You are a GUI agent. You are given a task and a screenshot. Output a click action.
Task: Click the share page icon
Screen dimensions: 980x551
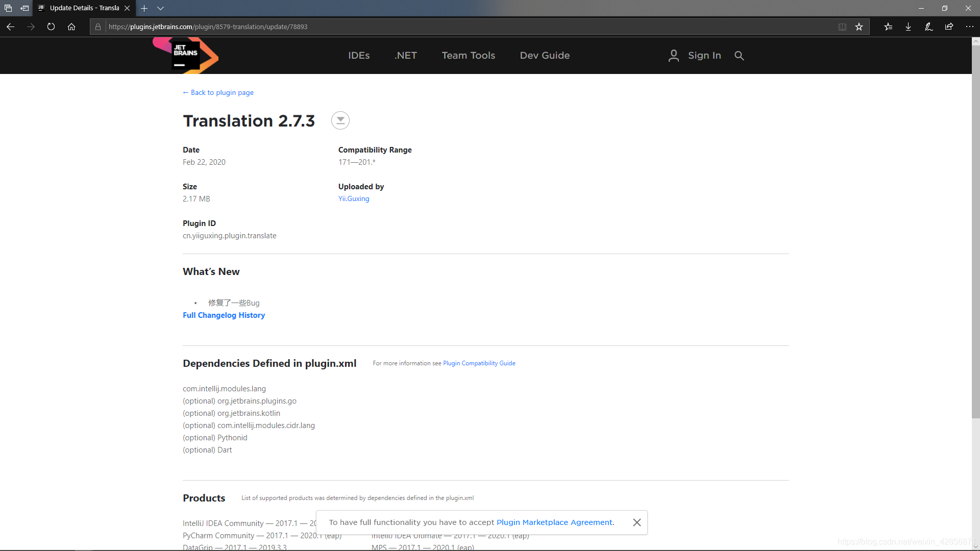(x=949, y=27)
